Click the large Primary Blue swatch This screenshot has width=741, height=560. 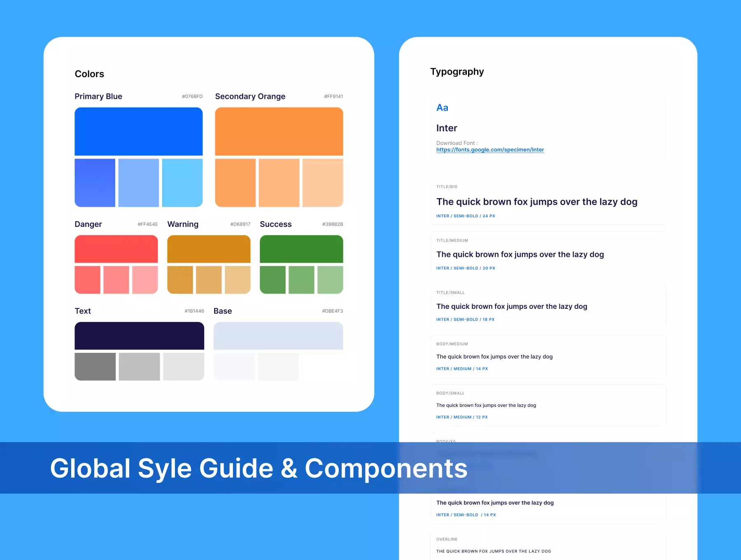coord(138,131)
